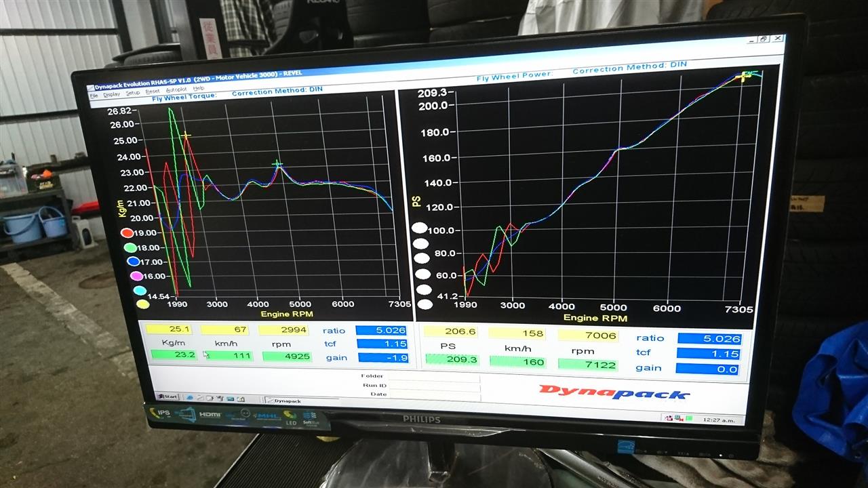This screenshot has width=868, height=488.
Task: Select the cyan run color marker
Action: [x=140, y=290]
